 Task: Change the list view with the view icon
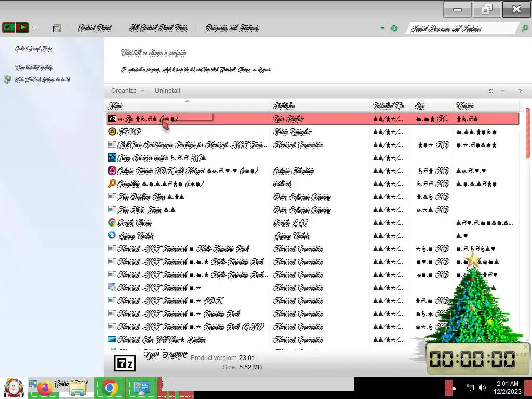pyautogui.click(x=490, y=91)
